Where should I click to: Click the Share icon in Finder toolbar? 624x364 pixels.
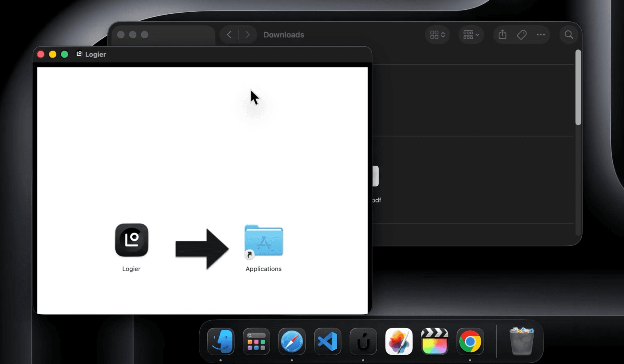coord(502,34)
